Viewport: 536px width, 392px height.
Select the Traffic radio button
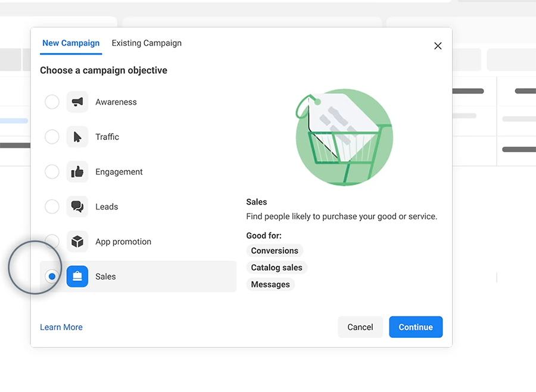[52, 137]
